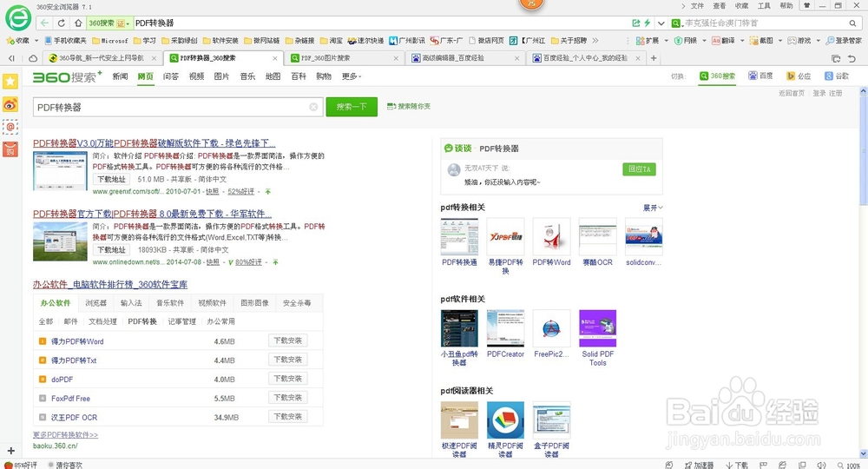Open the 文件 menu
The image size is (868, 469).
[x=697, y=5]
